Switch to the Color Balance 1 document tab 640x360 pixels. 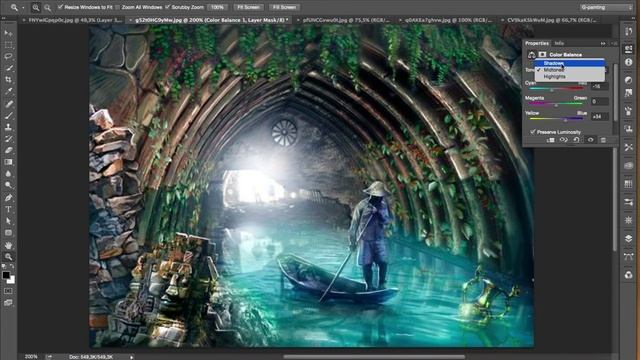point(210,20)
